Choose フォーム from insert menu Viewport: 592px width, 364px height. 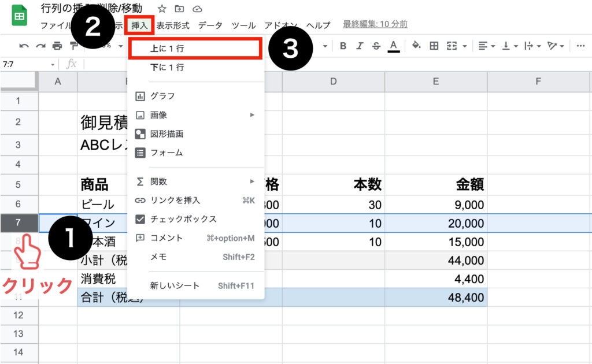tap(195, 153)
